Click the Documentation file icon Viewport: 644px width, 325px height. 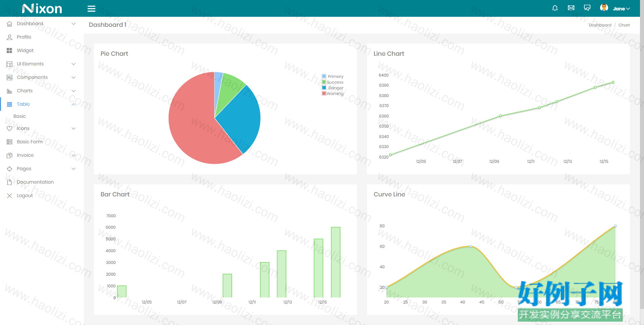tap(9, 182)
